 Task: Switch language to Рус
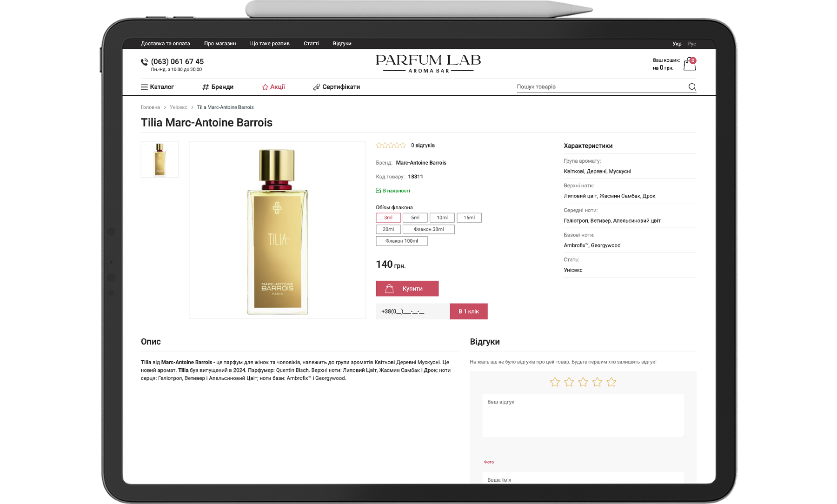point(691,44)
